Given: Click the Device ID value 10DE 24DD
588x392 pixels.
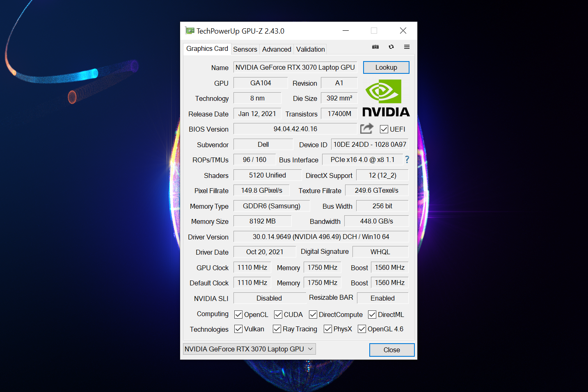Looking at the screenshot, I should pyautogui.click(x=370, y=144).
